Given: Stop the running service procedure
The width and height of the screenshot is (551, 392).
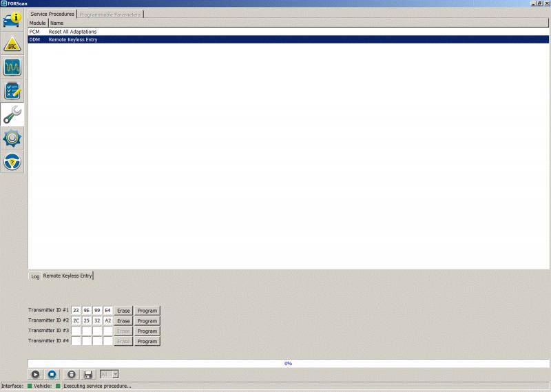Looking at the screenshot, I should pyautogui.click(x=52, y=374).
